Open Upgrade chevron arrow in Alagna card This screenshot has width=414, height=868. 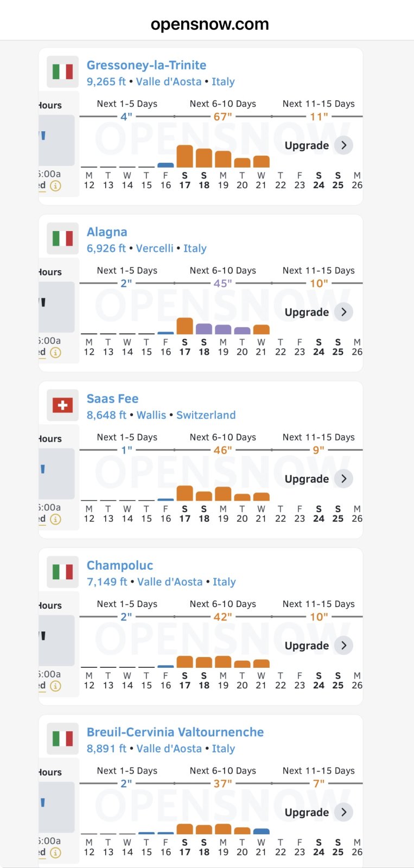click(343, 312)
